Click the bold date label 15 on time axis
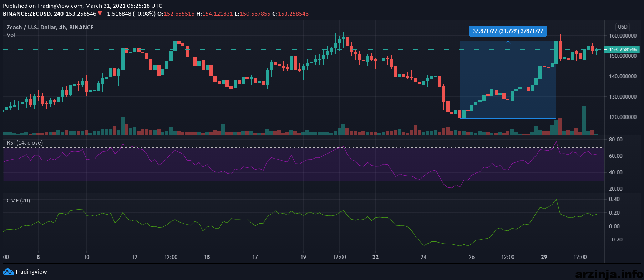Screen dimensions: 644x280 [x=207, y=257]
